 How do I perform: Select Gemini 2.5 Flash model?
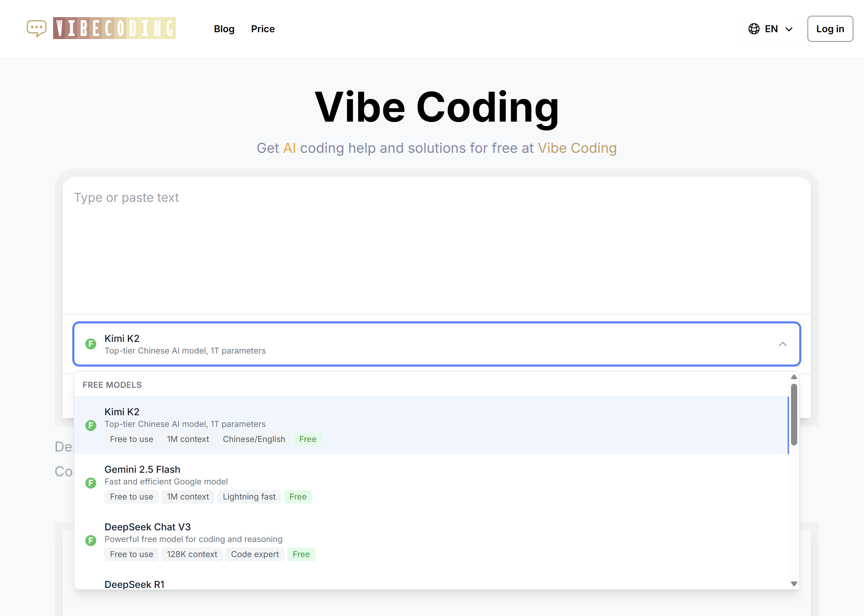(x=431, y=483)
